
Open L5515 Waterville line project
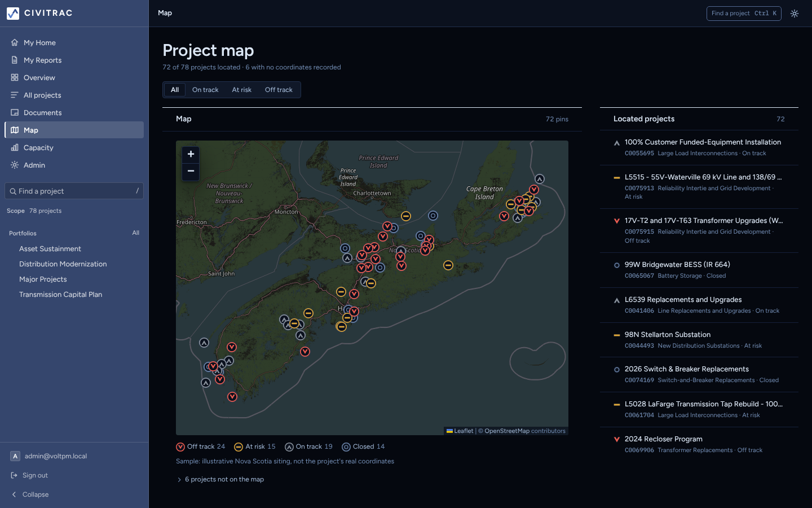pyautogui.click(x=699, y=187)
